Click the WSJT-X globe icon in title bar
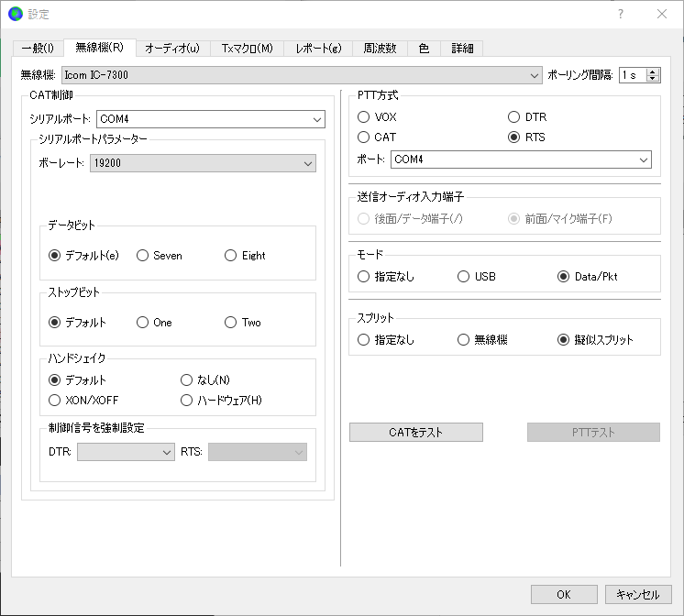 (16, 14)
